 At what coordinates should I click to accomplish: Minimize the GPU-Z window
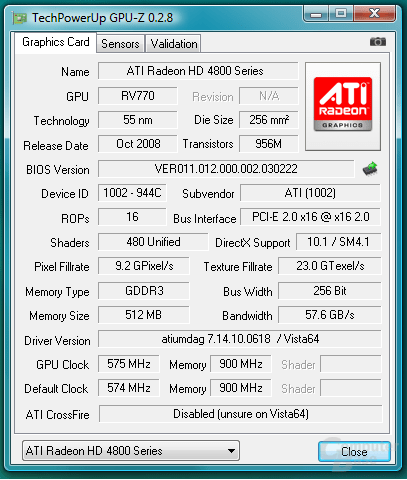pyautogui.click(x=316, y=14)
